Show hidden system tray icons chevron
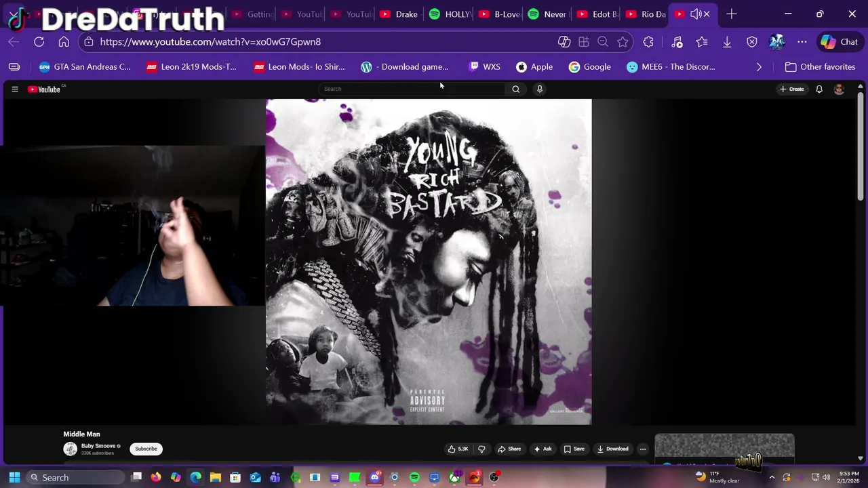 (772, 477)
